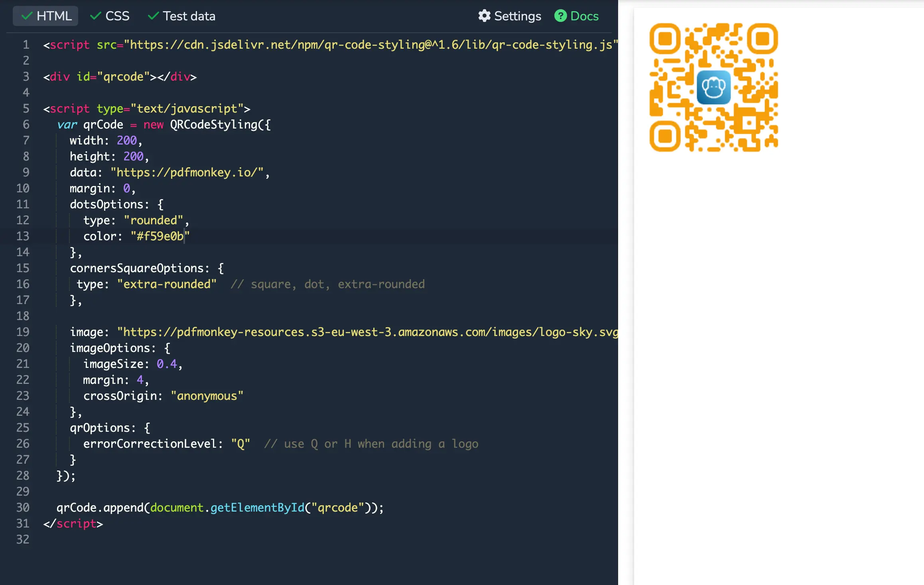The height and width of the screenshot is (585, 924).
Task: Click the rendered QR code preview
Action: 713,87
